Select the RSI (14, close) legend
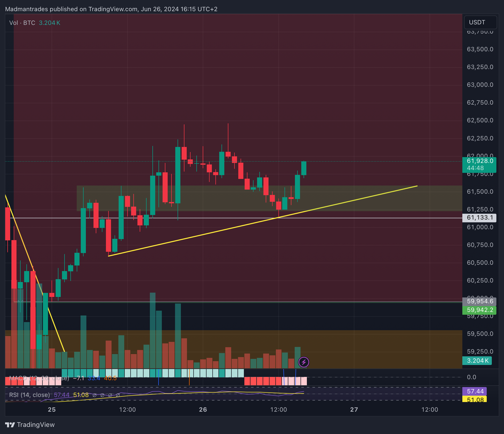This screenshot has width=504, height=434. pyautogui.click(x=29, y=395)
